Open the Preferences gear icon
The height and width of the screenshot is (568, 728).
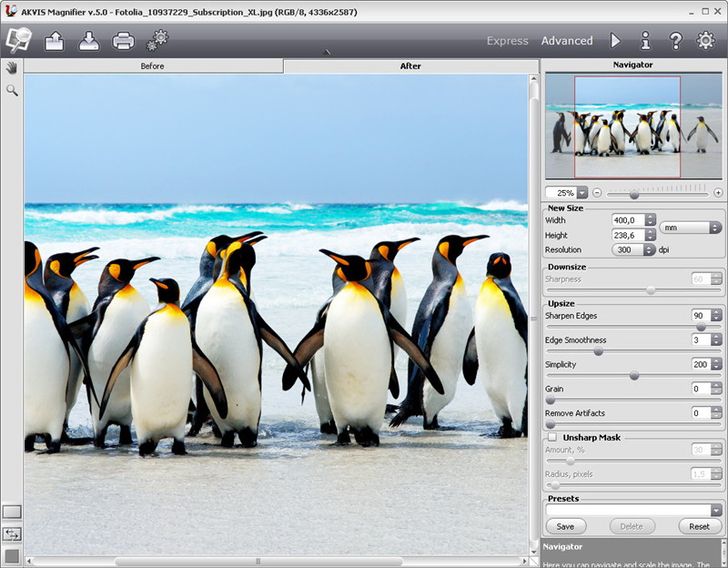click(705, 40)
